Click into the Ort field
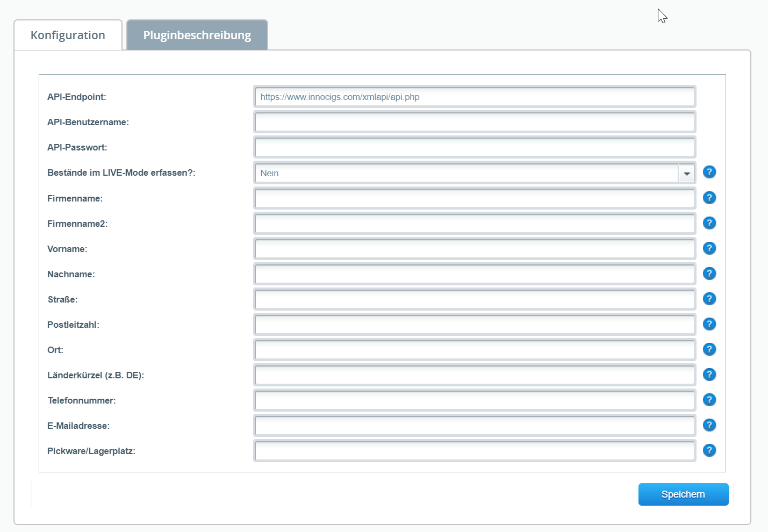Screen dimensions: 768x532 point(475,350)
